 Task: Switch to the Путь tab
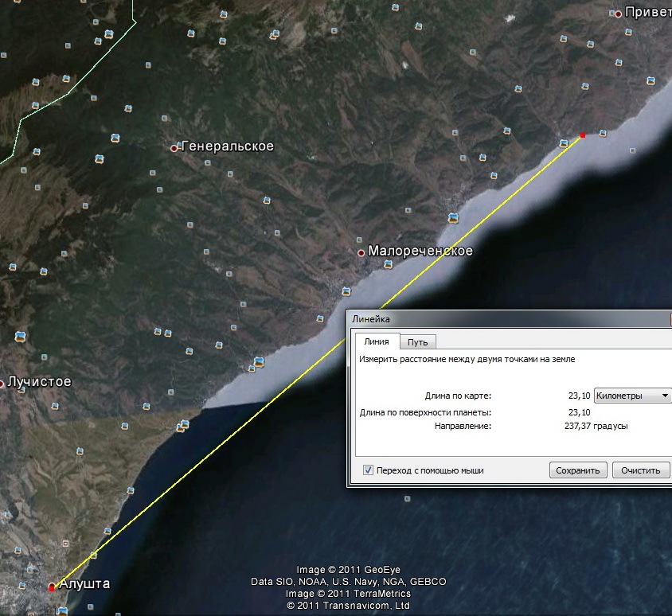[417, 342]
